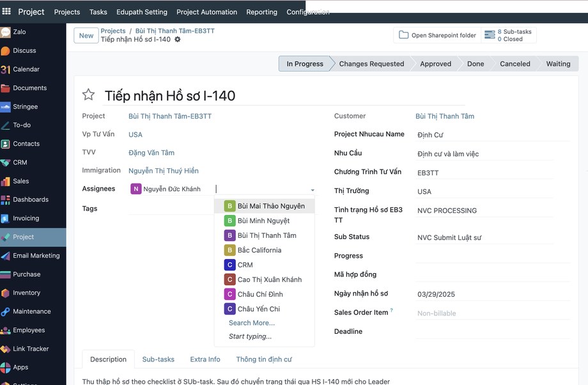Click the New button

coord(86,36)
